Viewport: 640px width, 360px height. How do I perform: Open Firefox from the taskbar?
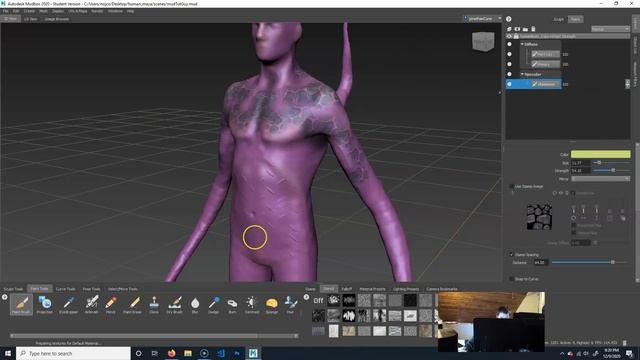point(171,353)
